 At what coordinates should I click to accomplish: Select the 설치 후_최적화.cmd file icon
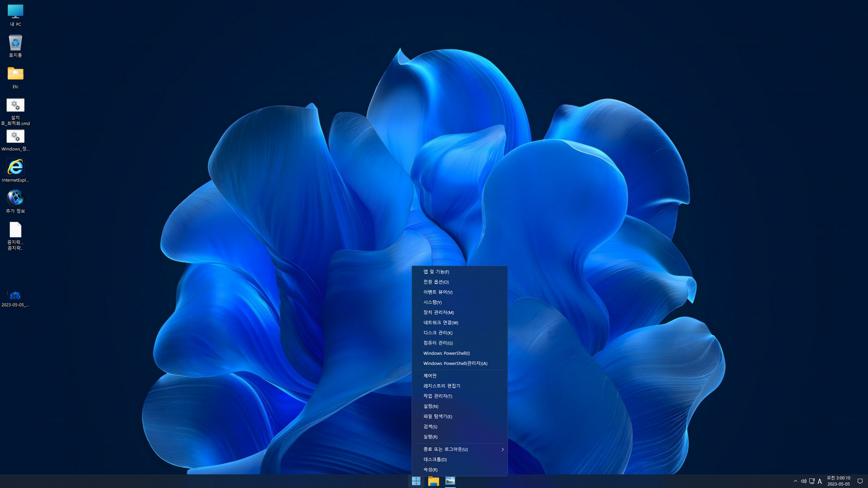pyautogui.click(x=15, y=112)
